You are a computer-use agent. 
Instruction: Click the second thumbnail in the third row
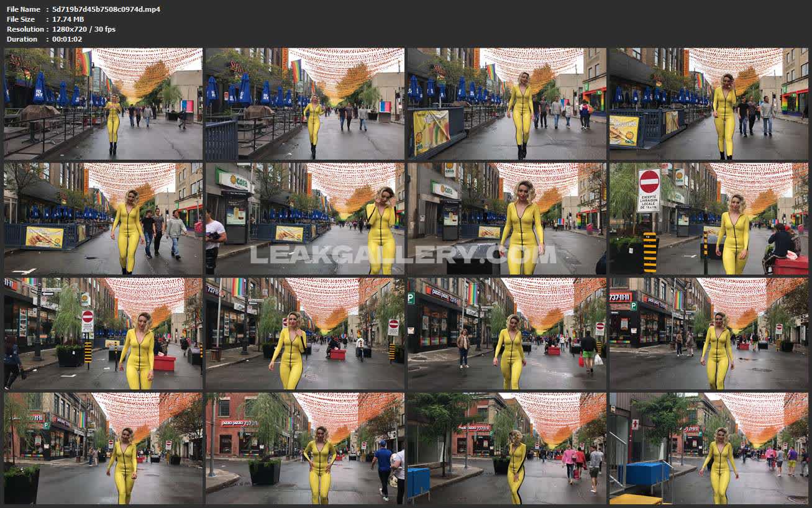click(x=304, y=333)
